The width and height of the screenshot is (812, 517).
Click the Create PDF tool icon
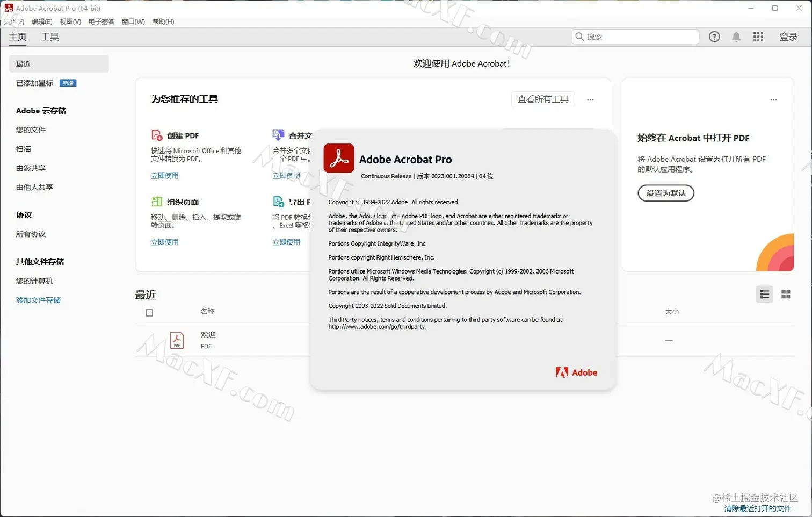tap(157, 135)
